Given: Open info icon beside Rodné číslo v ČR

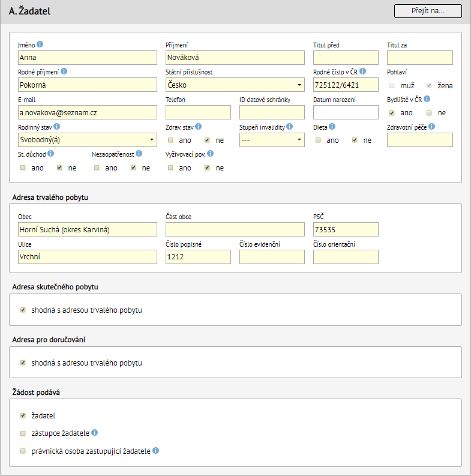Looking at the screenshot, I should [362, 71].
